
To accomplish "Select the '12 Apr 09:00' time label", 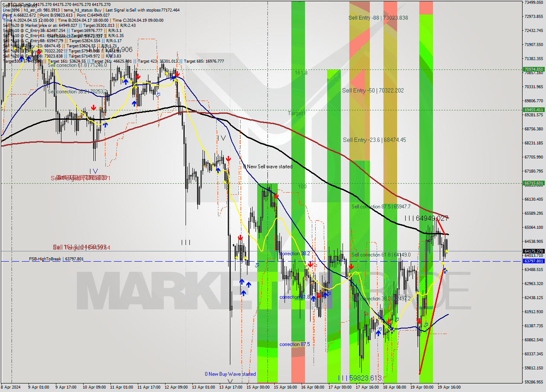I will (176, 387).
